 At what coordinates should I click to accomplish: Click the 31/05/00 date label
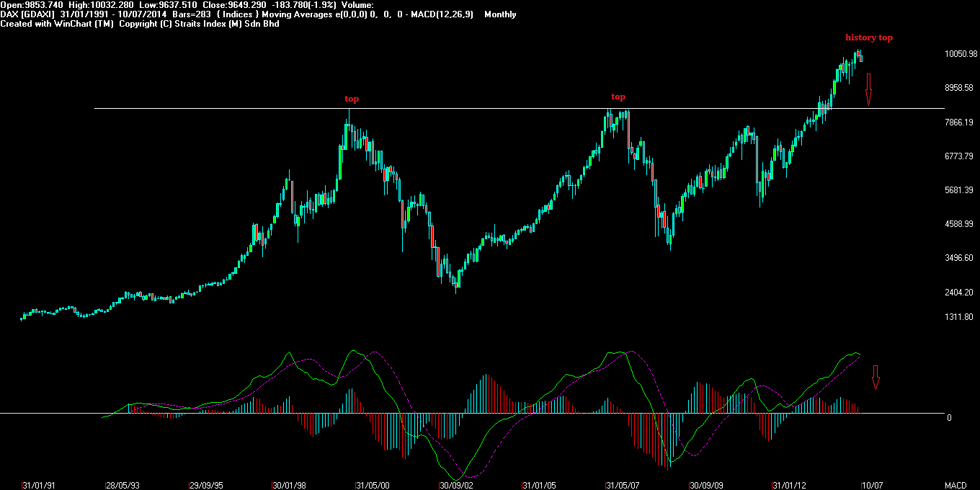click(x=373, y=485)
